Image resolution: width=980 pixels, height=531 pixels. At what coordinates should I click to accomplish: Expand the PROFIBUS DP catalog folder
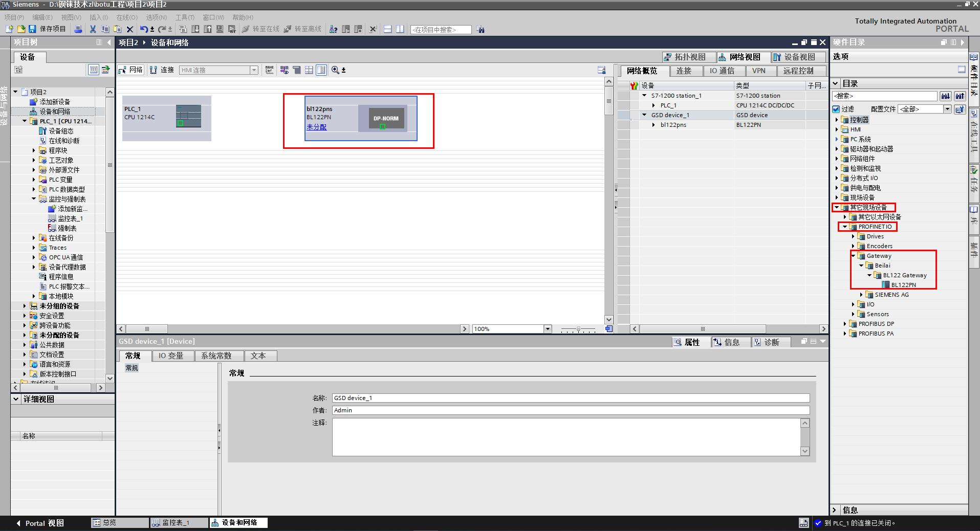(x=845, y=324)
